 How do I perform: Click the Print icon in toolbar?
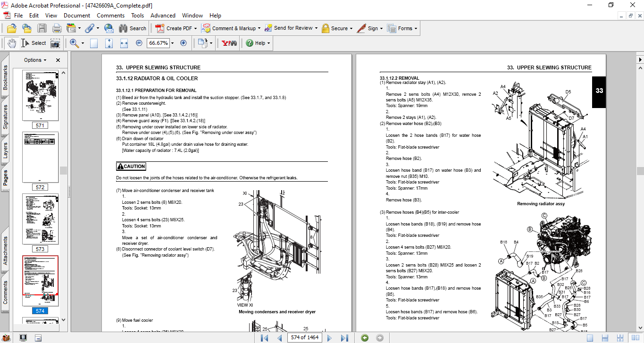click(x=57, y=28)
